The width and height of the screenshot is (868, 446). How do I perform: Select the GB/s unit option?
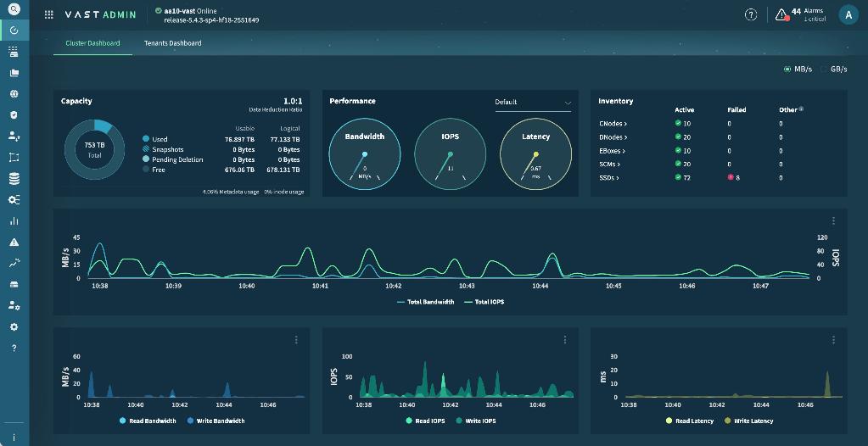[834, 70]
